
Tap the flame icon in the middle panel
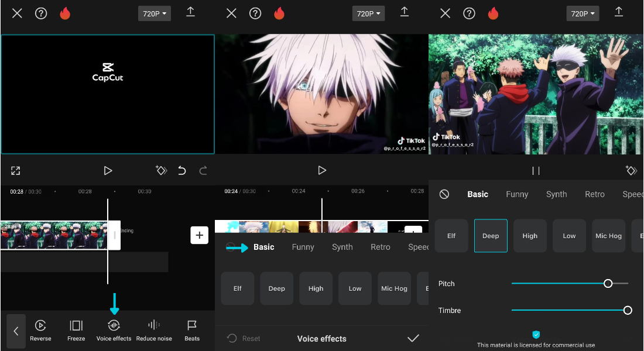[279, 13]
